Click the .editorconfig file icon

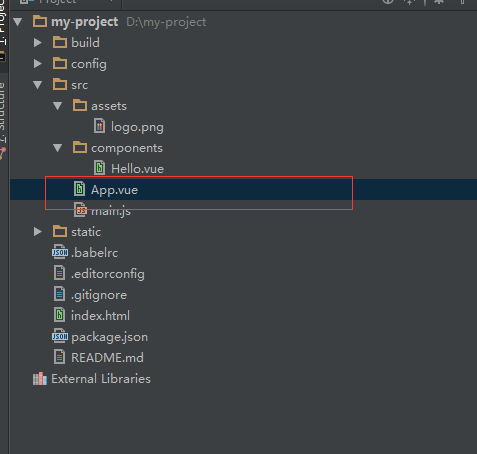point(59,273)
